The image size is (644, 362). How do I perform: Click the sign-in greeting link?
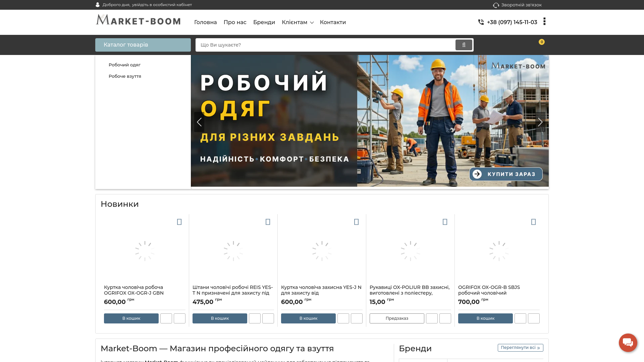click(147, 5)
